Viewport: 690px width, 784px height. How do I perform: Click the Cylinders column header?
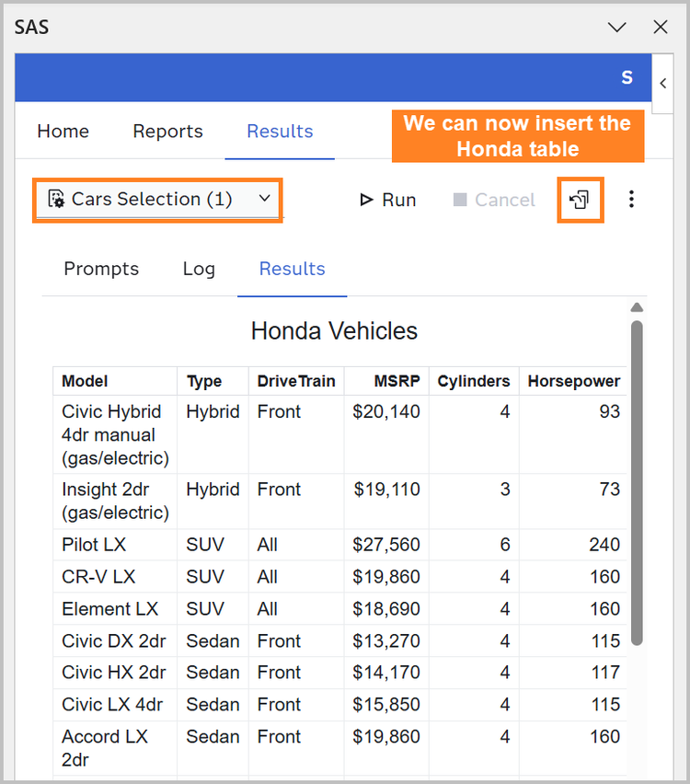474,381
